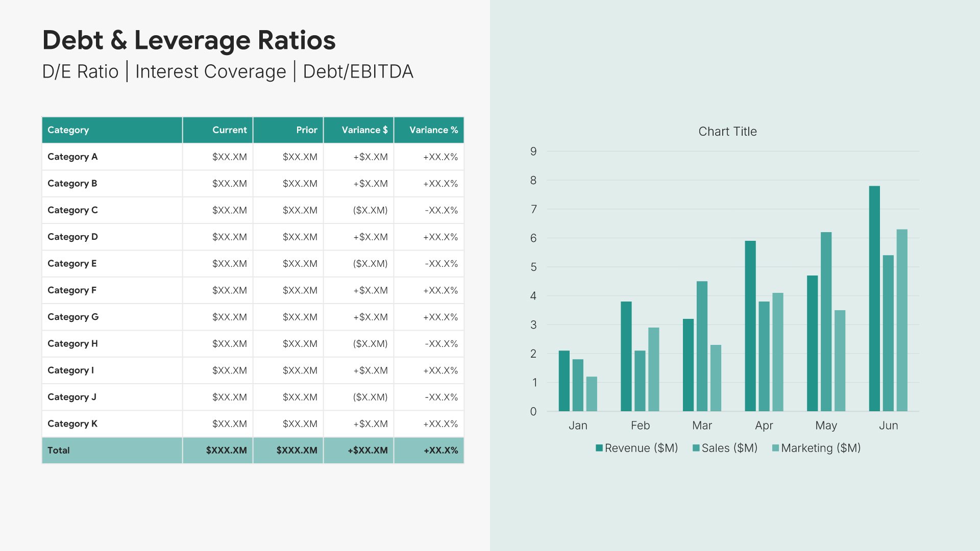The image size is (980, 551).
Task: Select the Variance % header cell
Action: click(433, 130)
